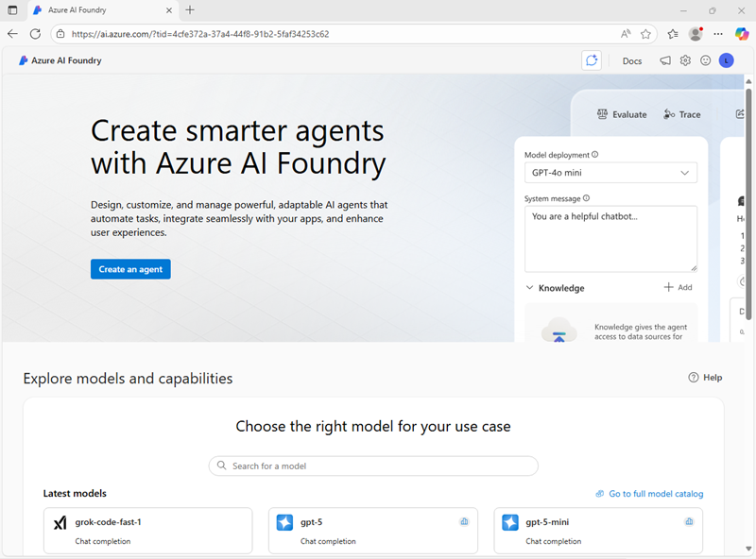Open the Model deployment dropdown

tap(610, 173)
